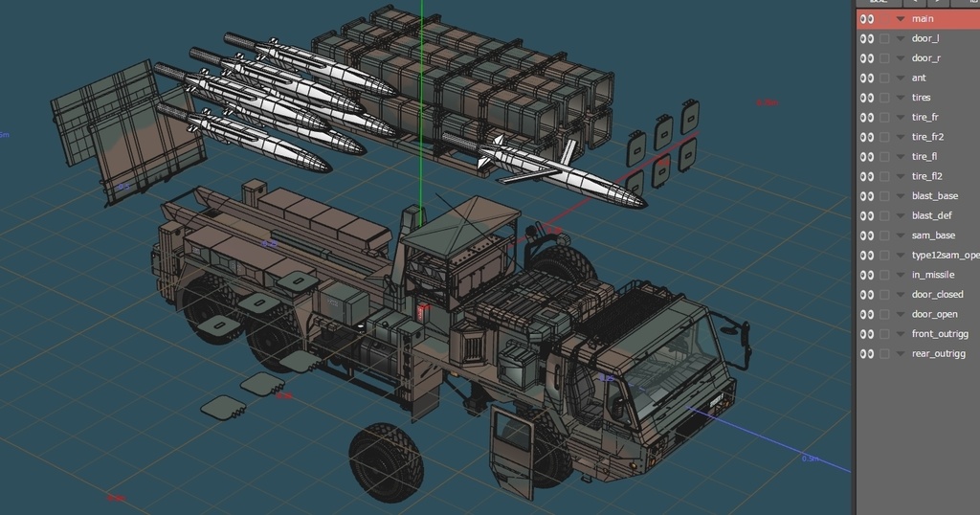Tick the checkbox beside in_missile
Screen dimensions: 980x515
click(884, 275)
